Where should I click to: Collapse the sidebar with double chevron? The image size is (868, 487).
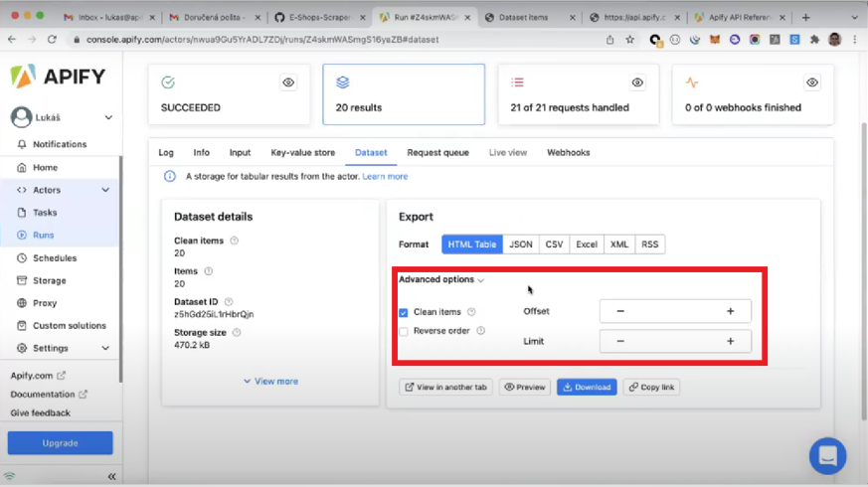click(111, 476)
